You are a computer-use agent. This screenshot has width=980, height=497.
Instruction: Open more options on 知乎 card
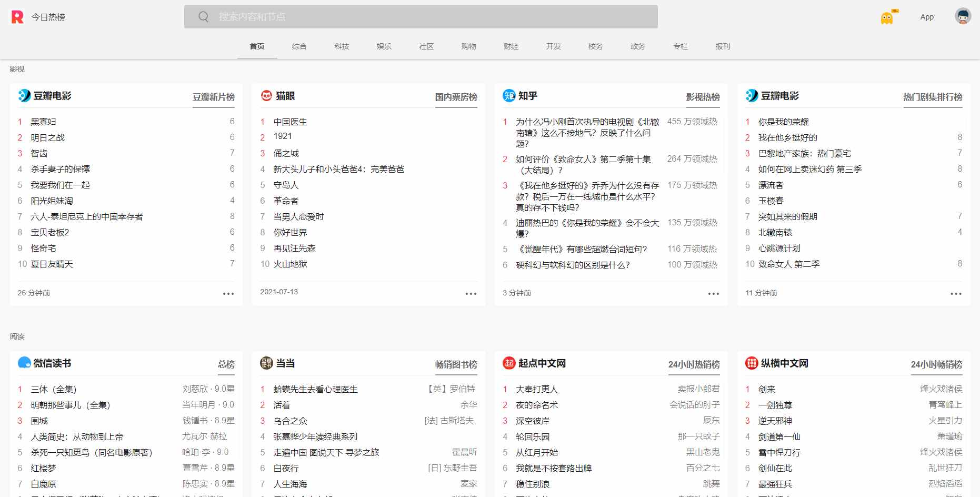click(714, 294)
